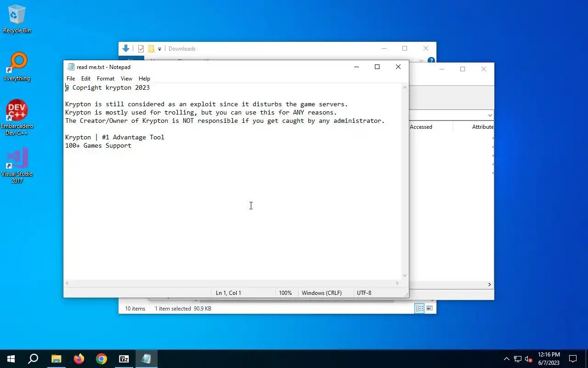Click the Notepad horizontal scrollbar left arrow
The image size is (588, 368).
68,283
